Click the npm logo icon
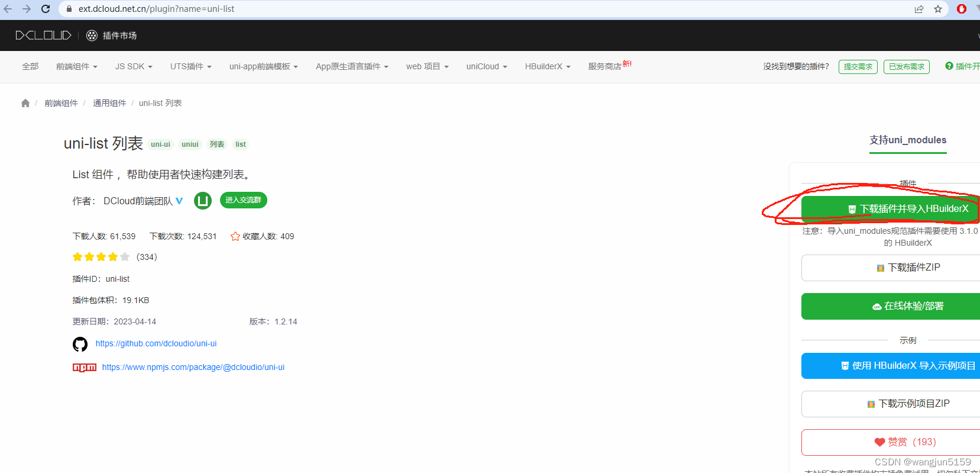The height and width of the screenshot is (473, 980). [85, 368]
